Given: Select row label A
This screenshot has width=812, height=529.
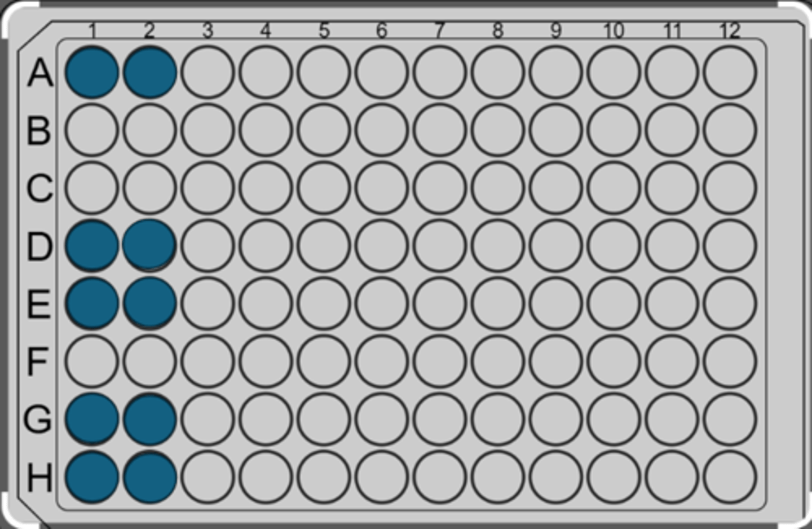Looking at the screenshot, I should (x=39, y=73).
